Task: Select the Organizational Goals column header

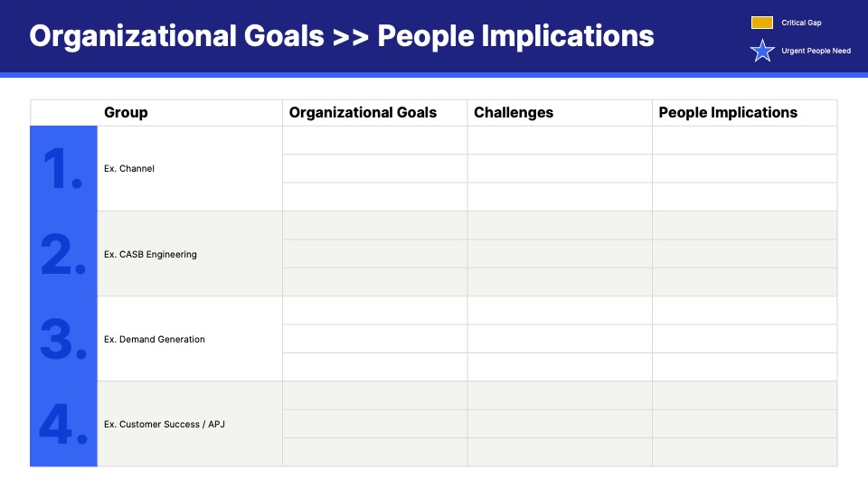Action: tap(363, 113)
